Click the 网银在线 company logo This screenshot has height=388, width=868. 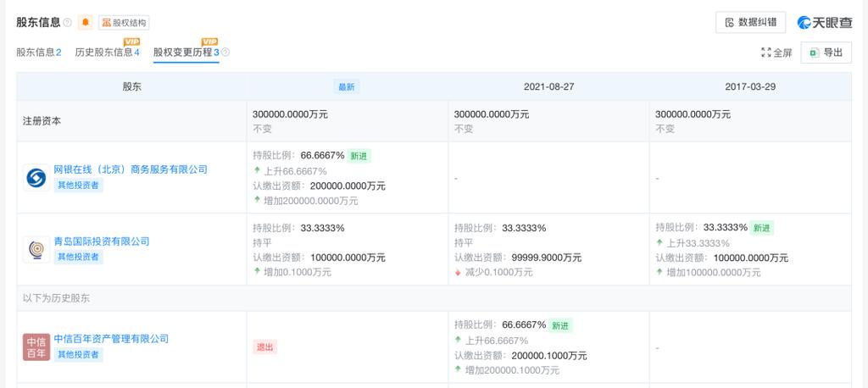click(x=36, y=178)
